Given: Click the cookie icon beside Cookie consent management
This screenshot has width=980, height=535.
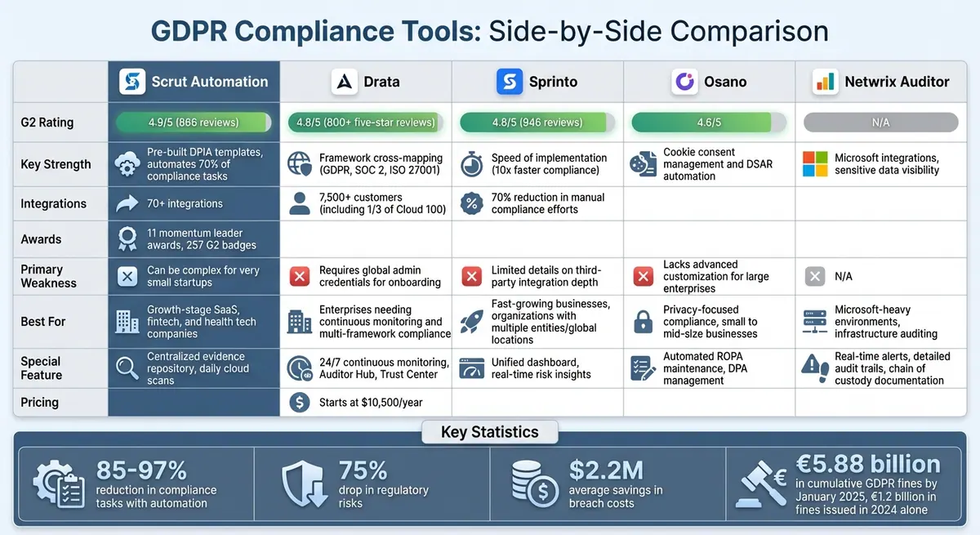Looking at the screenshot, I should [643, 164].
